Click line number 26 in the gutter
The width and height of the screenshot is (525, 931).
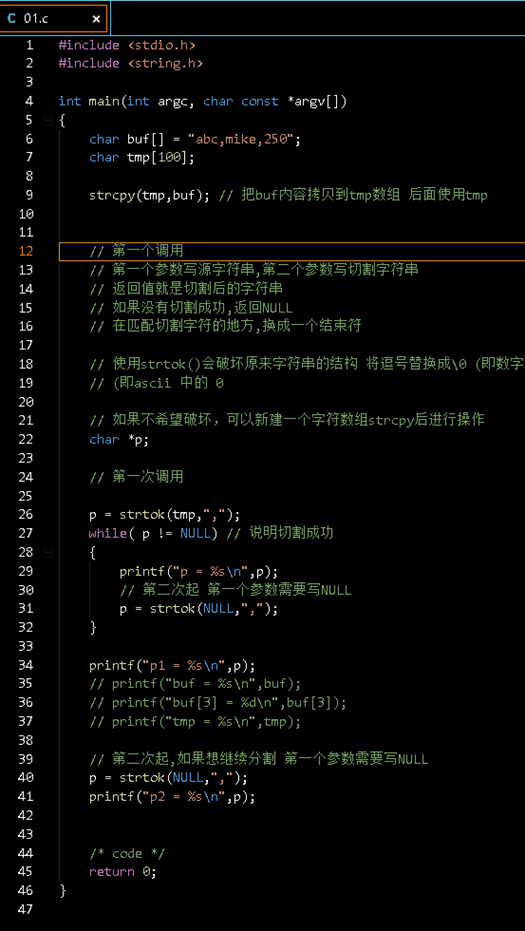pos(27,514)
